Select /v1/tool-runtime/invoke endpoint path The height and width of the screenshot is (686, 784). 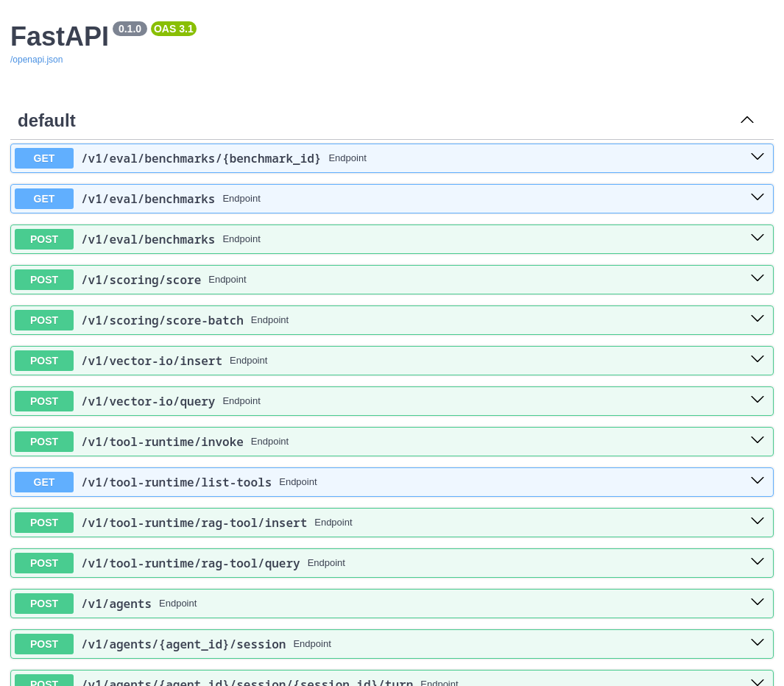point(162,442)
